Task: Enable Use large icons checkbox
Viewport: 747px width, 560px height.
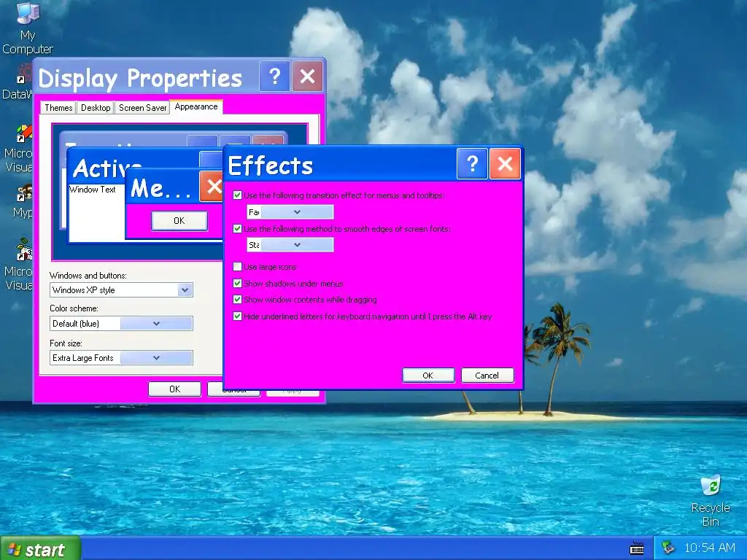Action: (237, 267)
